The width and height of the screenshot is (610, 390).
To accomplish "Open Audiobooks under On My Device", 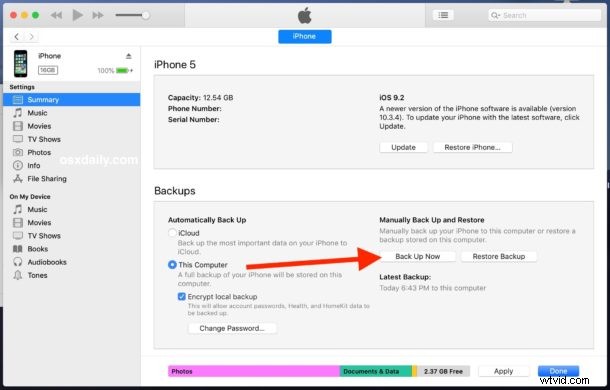I will (72, 262).
